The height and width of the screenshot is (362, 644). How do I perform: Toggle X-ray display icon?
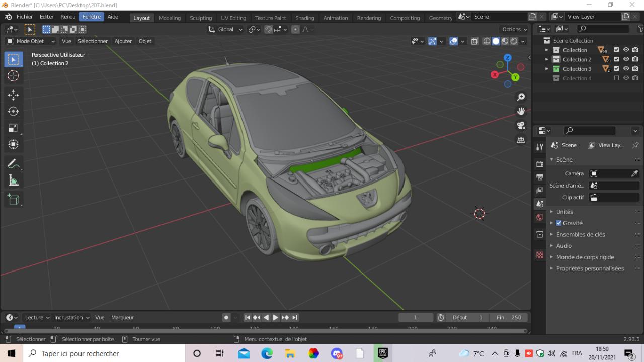[x=475, y=41]
